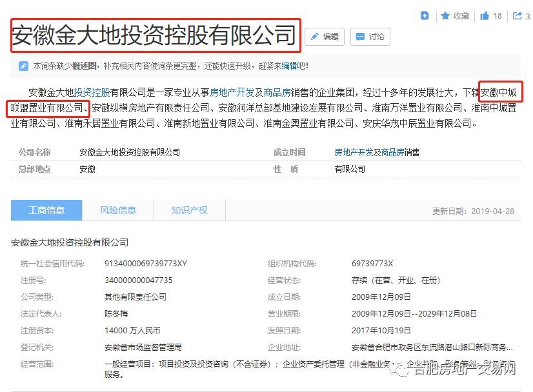The width and height of the screenshot is (533, 392).
Task: Select company name heading below tabs
Action: click(x=70, y=242)
